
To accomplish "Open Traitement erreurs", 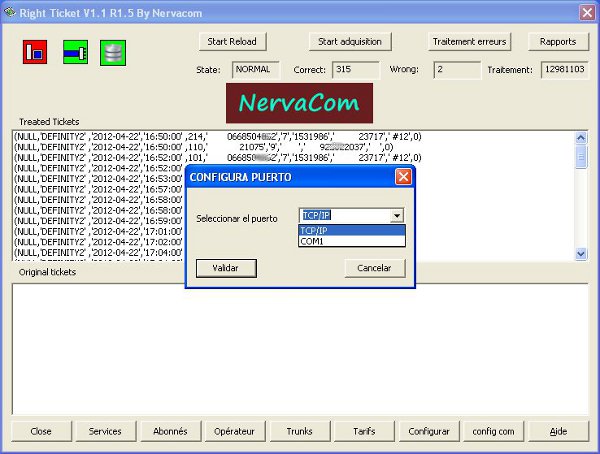I will pyautogui.click(x=470, y=42).
